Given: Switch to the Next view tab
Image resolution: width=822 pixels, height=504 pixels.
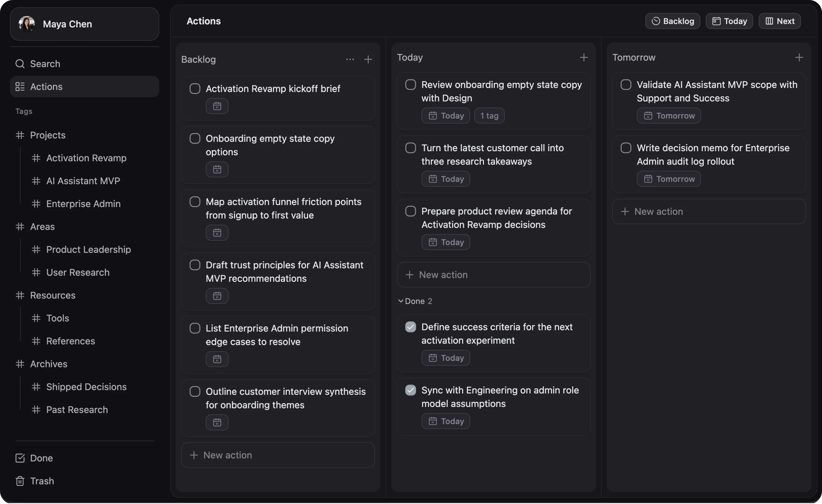Looking at the screenshot, I should (780, 21).
